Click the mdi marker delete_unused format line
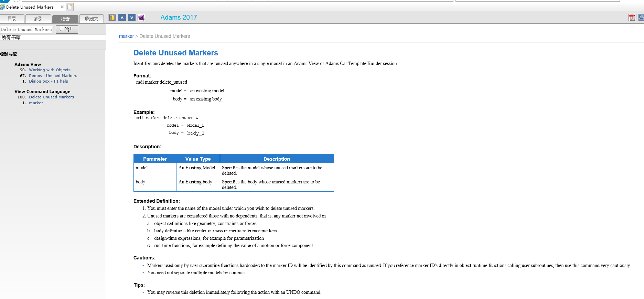644x299 pixels. point(162,82)
